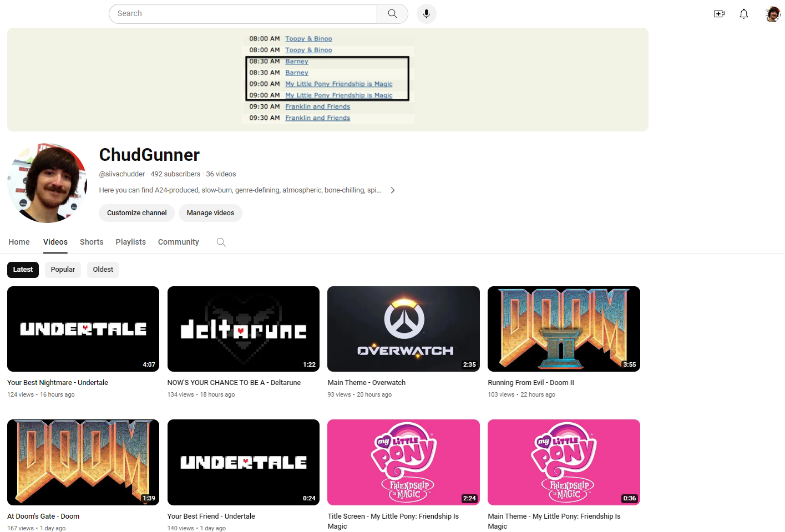Open the account avatar menu
Viewport: 785px width, 532px height.
(x=772, y=14)
